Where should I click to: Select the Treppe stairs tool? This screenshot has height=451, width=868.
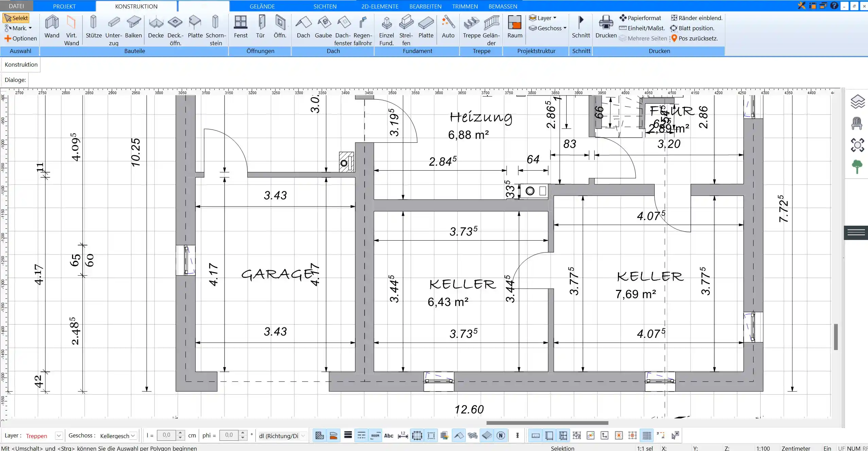[472, 27]
